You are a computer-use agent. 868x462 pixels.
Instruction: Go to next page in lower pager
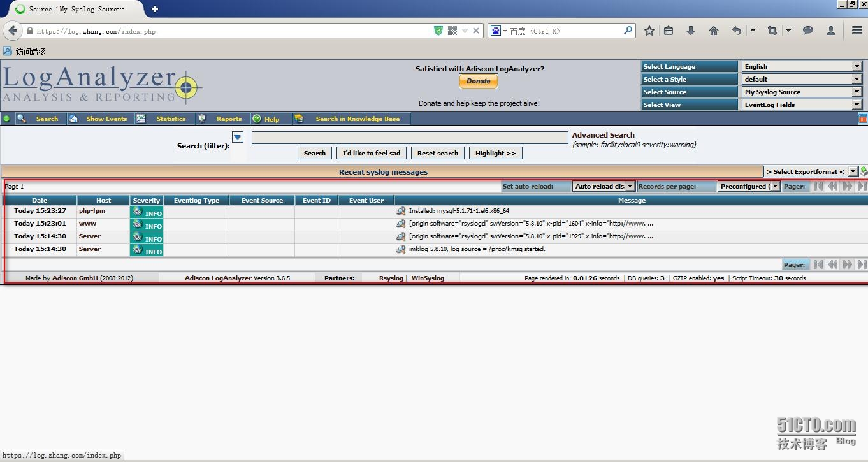848,264
